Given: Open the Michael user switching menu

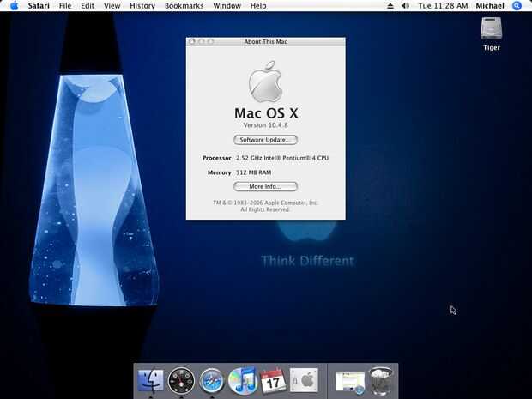Looking at the screenshot, I should coord(490,6).
